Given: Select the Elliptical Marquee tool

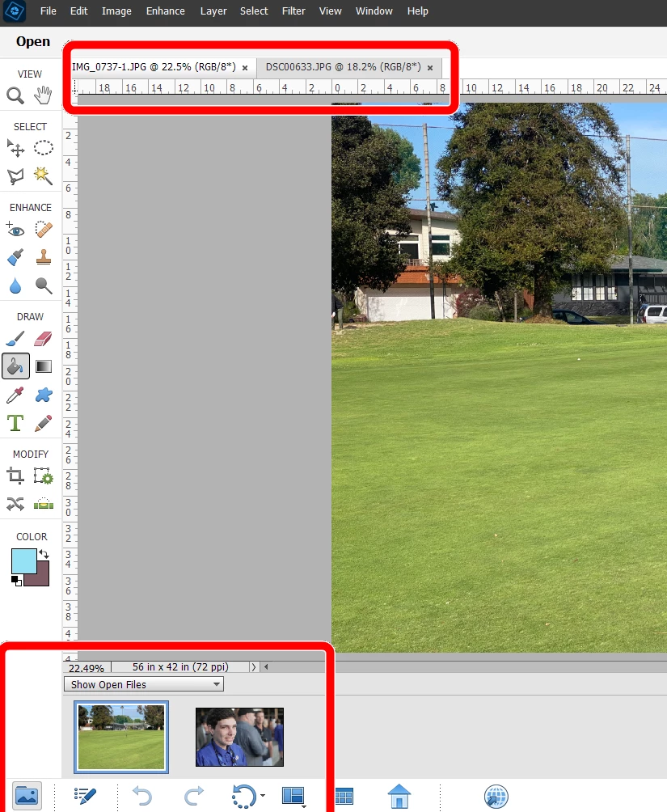Looking at the screenshot, I should [x=43, y=148].
